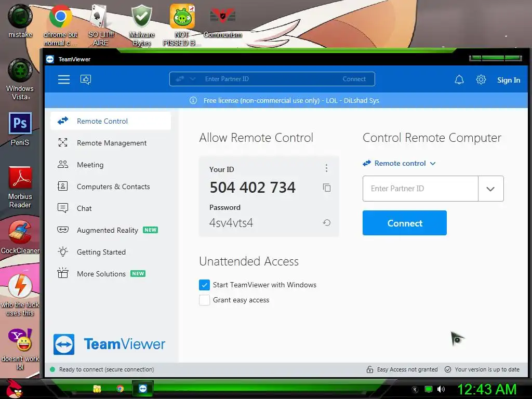Expand the Remote control mode dropdown
532x399 pixels.
399,163
